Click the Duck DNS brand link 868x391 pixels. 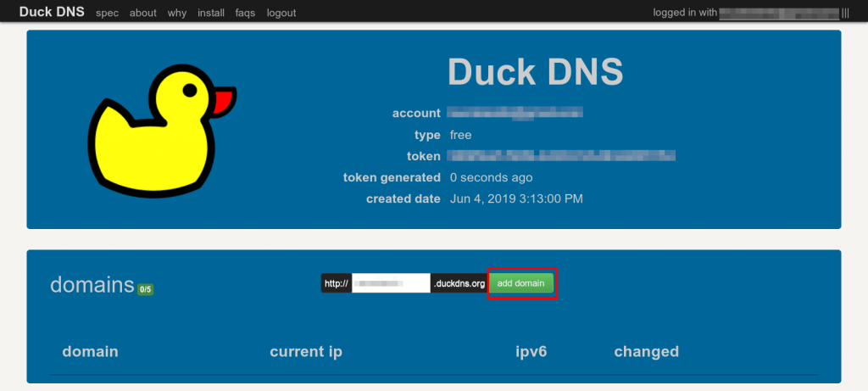(x=52, y=12)
